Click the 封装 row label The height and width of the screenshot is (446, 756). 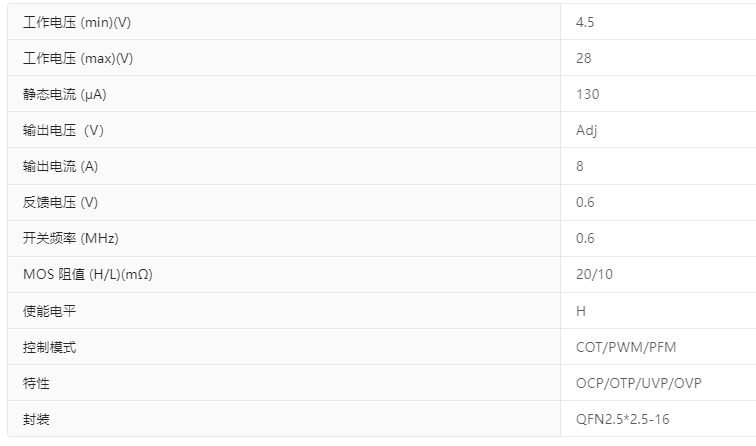coord(36,419)
